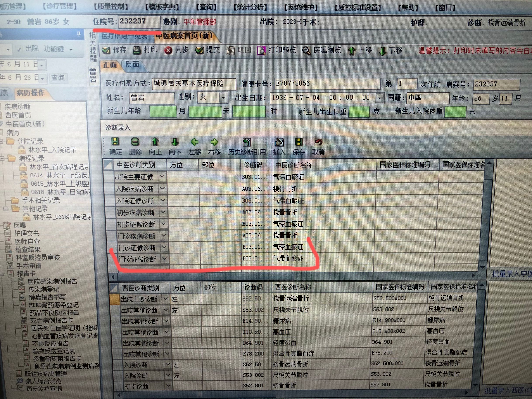Select the row header of 出院主要诊断 row
This screenshot has width=532, height=399.
pyautogui.click(x=115, y=299)
